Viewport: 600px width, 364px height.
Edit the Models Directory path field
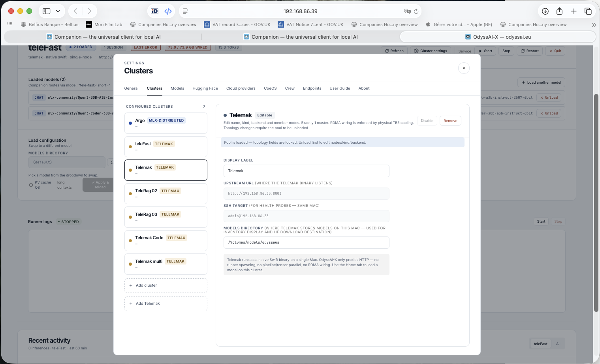click(307, 242)
